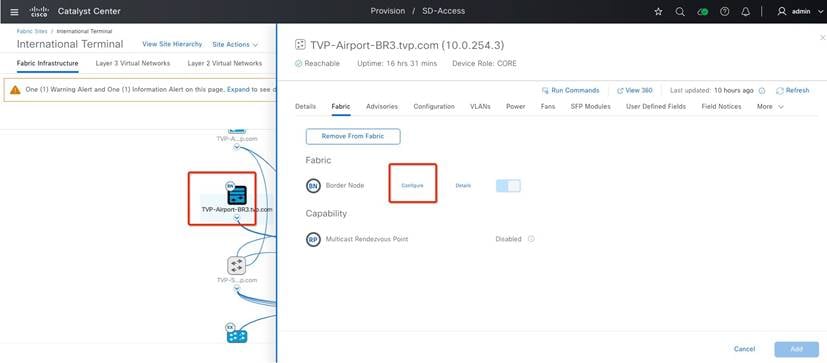This screenshot has height=363, width=827.
Task: Click 'Device Role: CORE' text
Action: point(484,63)
